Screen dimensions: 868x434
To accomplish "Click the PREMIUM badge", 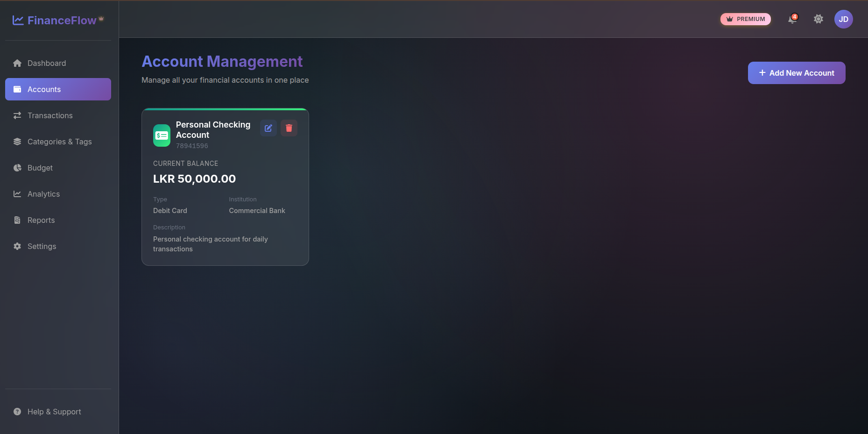I will pyautogui.click(x=745, y=19).
